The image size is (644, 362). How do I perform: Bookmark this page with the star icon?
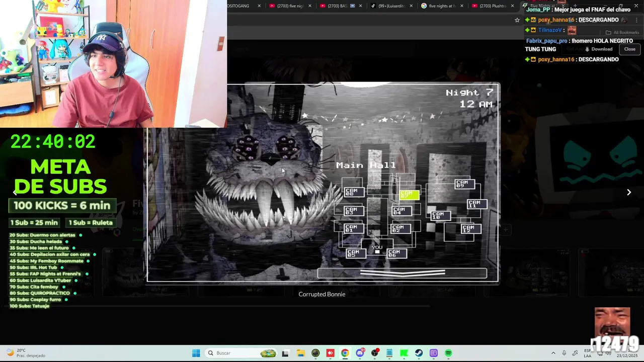(517, 20)
